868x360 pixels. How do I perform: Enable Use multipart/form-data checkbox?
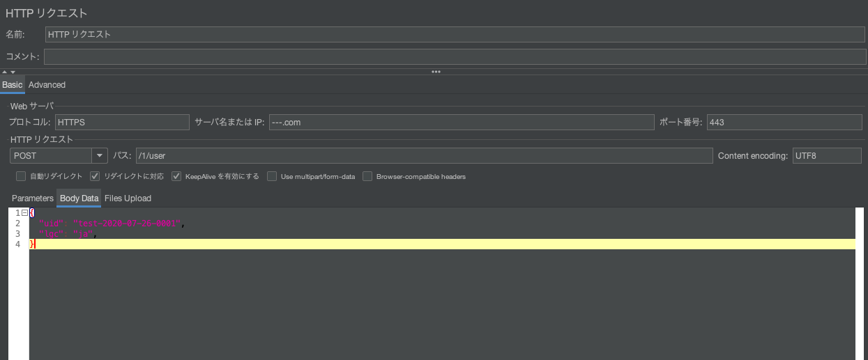click(x=273, y=176)
